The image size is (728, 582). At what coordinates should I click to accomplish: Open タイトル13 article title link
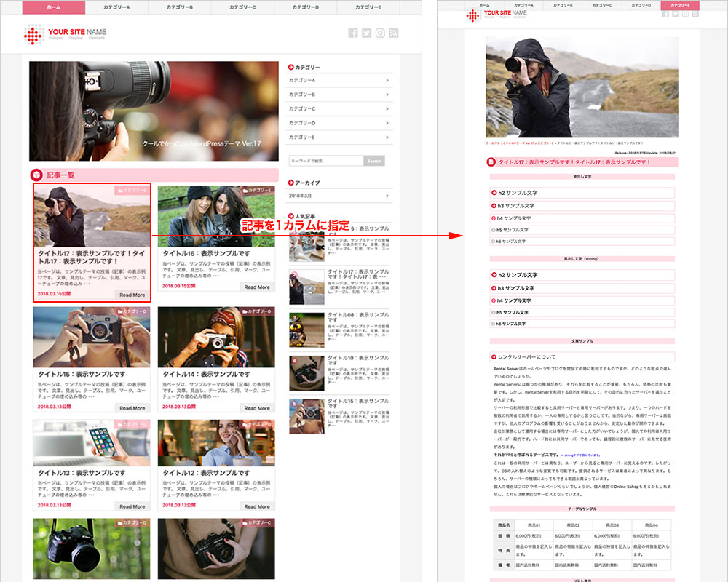[82, 472]
